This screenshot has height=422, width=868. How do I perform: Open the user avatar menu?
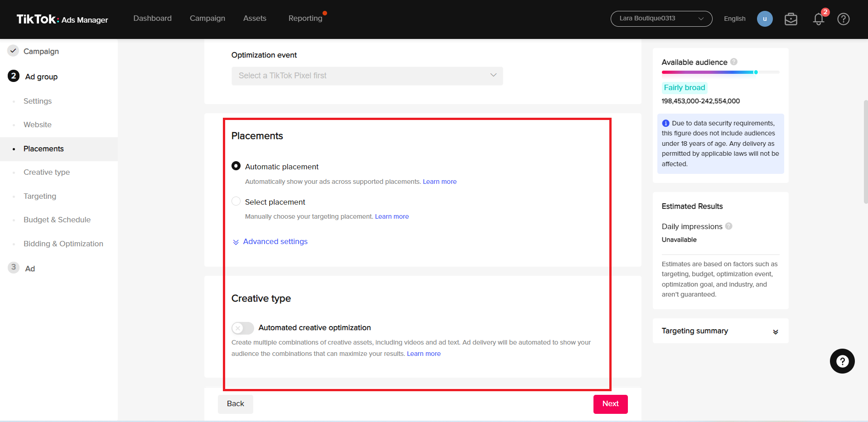click(764, 19)
